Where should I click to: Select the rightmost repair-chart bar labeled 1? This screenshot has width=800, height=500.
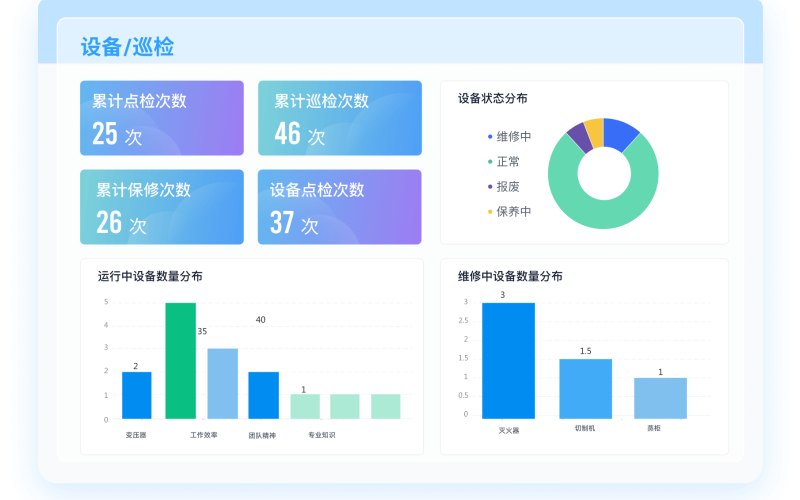(661, 398)
